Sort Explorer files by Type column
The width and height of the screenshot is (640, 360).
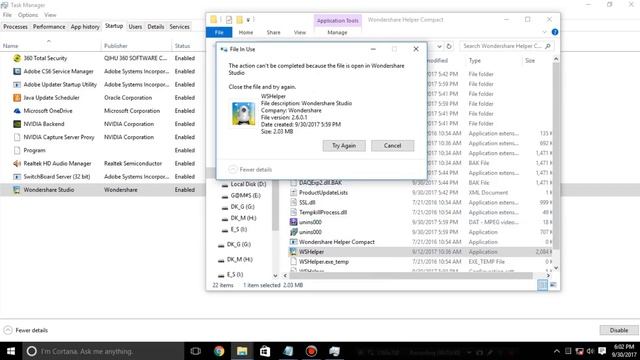pyautogui.click(x=475, y=60)
